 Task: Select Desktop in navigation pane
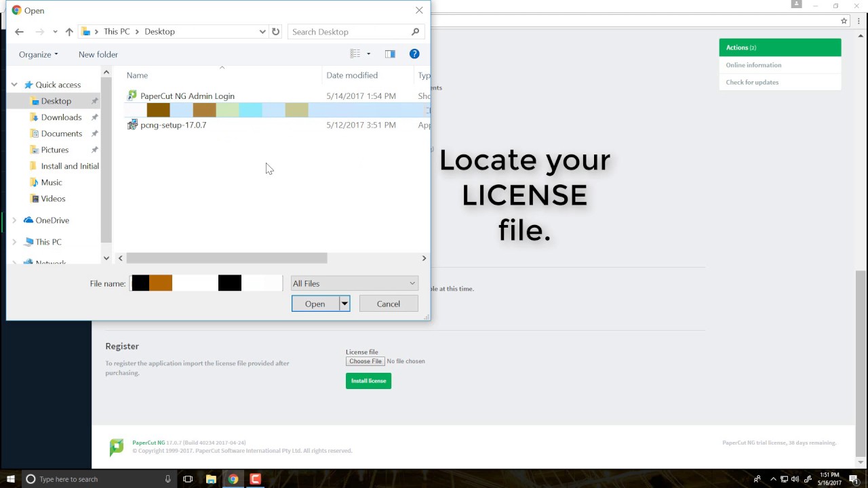point(56,101)
